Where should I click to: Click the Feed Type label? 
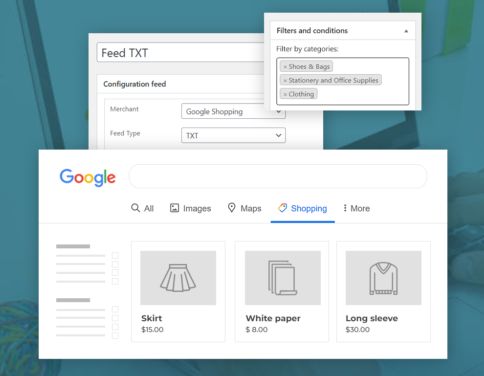point(125,133)
